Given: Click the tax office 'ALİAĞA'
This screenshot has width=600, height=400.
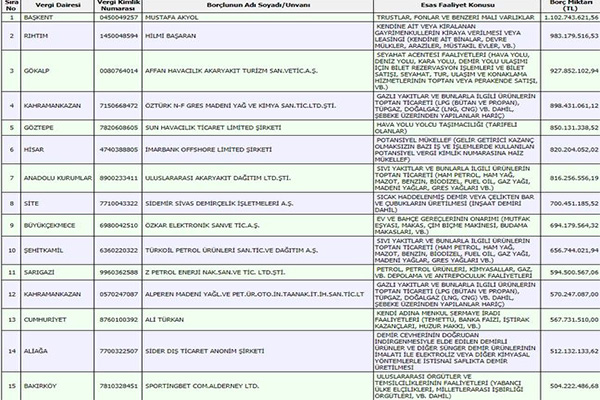Looking at the screenshot, I should (36, 351).
